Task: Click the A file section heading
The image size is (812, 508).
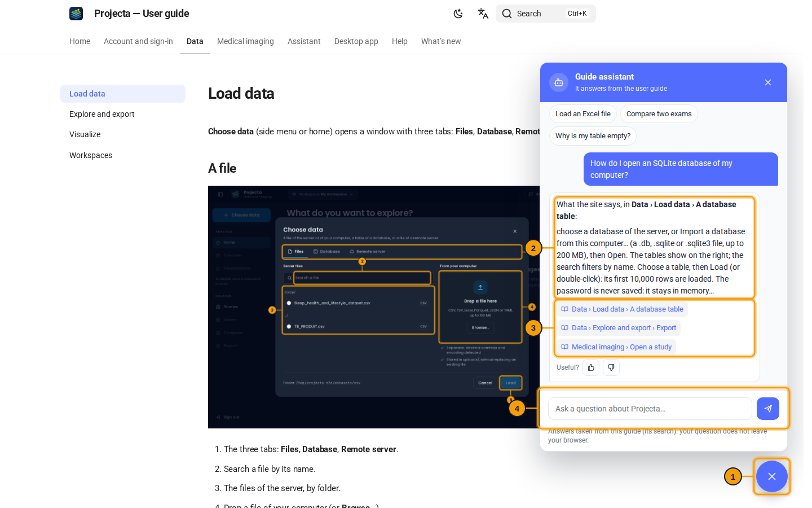Action: tap(222, 168)
